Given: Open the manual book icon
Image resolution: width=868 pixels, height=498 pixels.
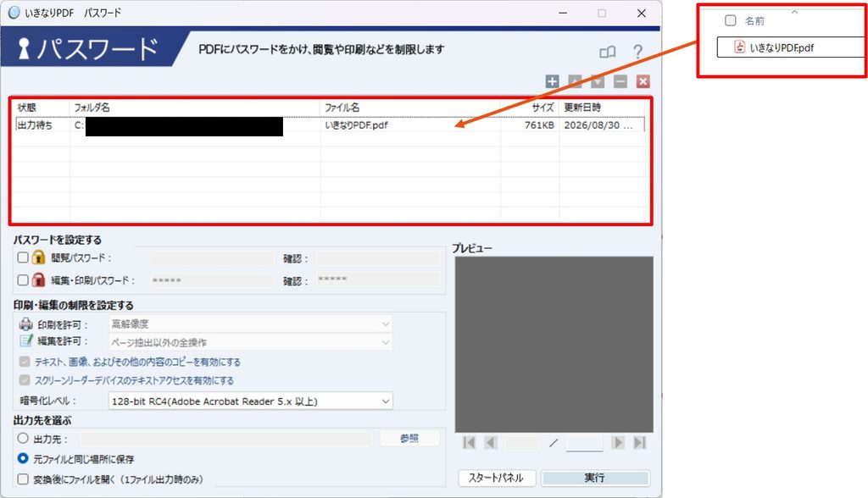Looking at the screenshot, I should point(607,52).
